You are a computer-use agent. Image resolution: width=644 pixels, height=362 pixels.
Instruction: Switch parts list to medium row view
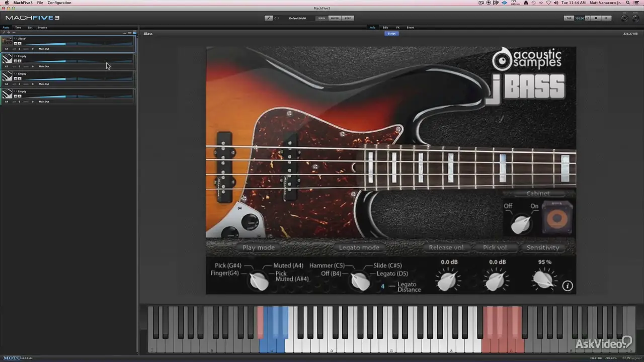point(129,33)
